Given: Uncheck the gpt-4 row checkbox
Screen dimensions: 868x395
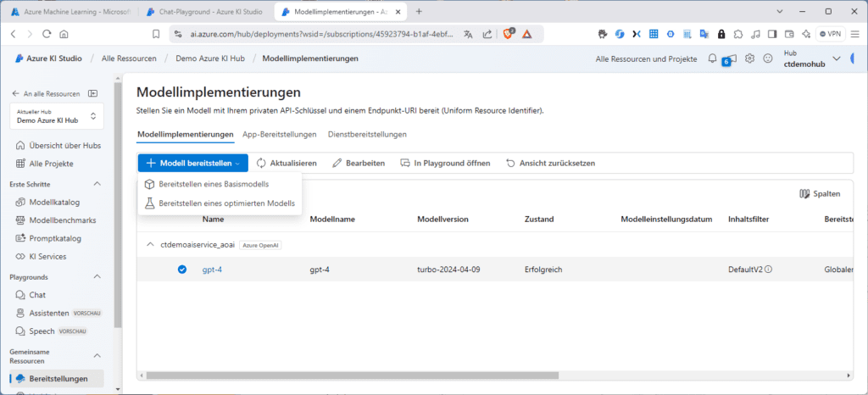Looking at the screenshot, I should (182, 270).
